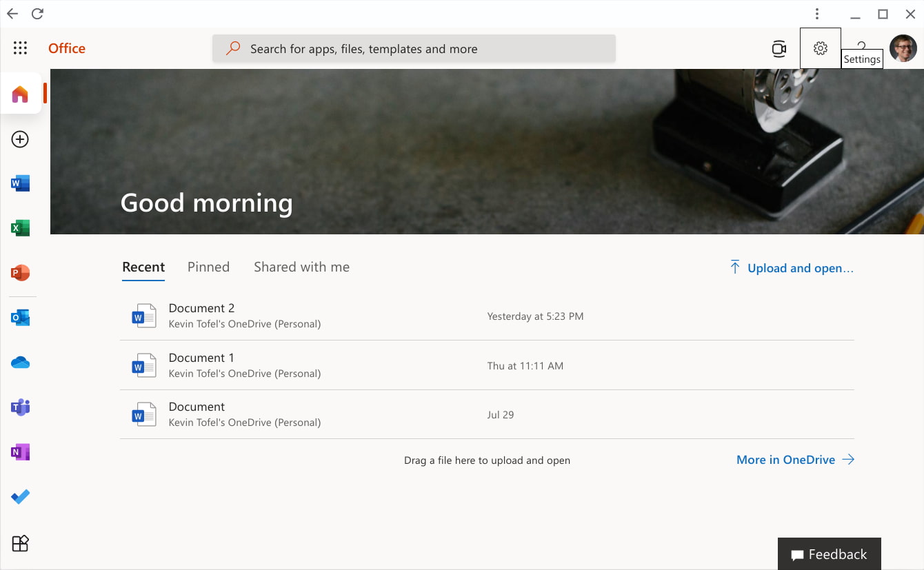Open the account profile picture
The image size is (924, 570).
[x=903, y=48]
